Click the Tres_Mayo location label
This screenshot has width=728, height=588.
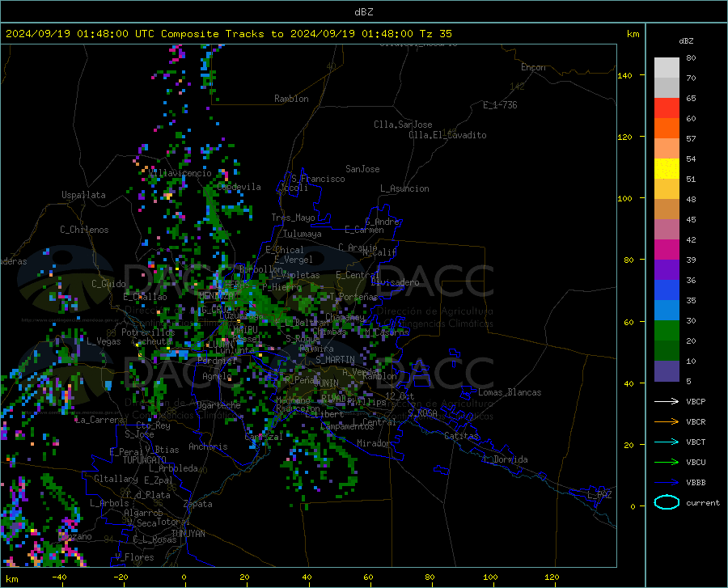pyautogui.click(x=293, y=218)
